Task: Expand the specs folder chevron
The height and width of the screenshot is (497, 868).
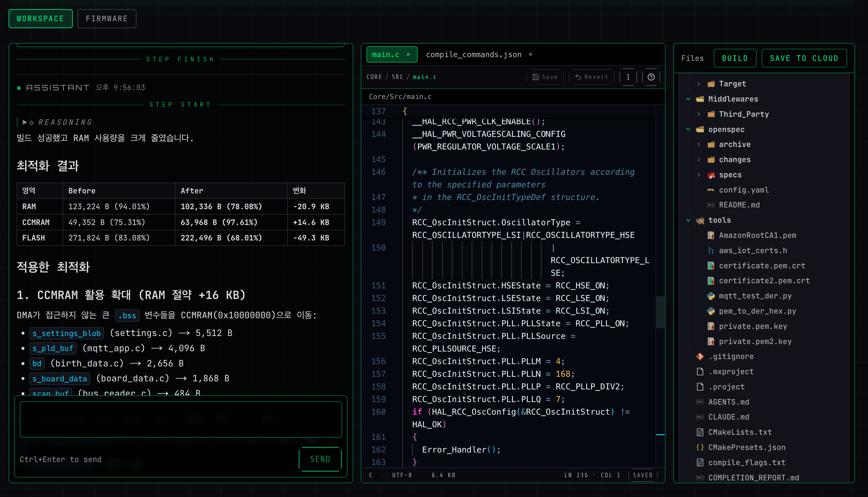Action: coord(699,175)
